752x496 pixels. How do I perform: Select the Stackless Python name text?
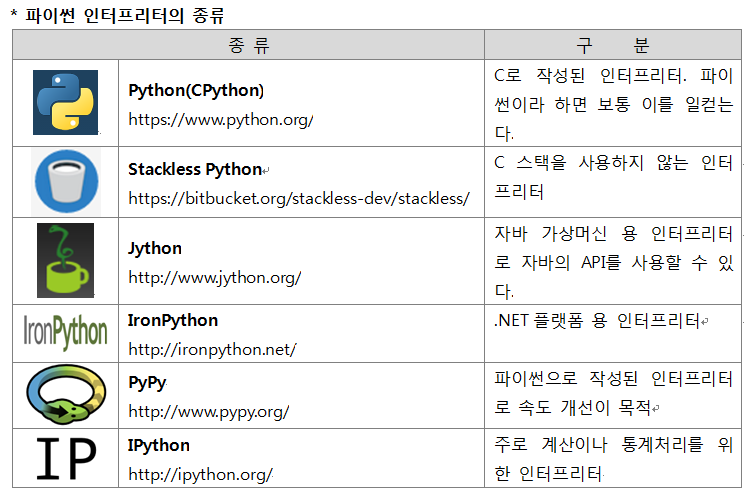pos(195,169)
